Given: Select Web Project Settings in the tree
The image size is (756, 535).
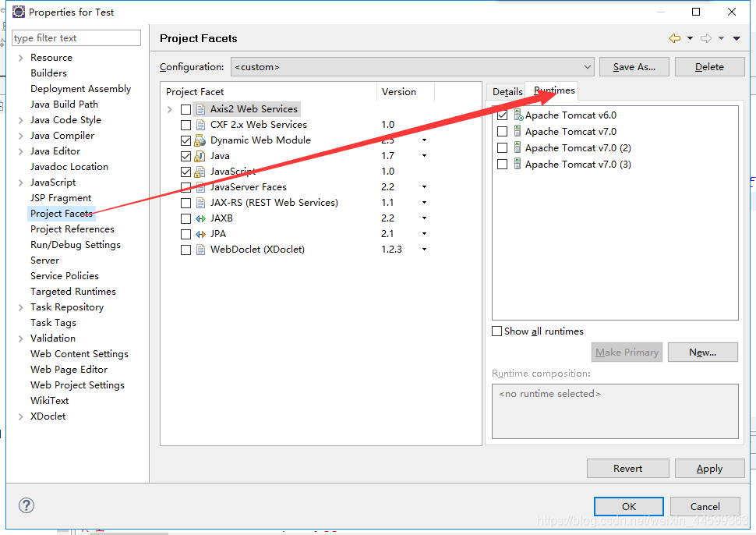Looking at the screenshot, I should 78,385.
